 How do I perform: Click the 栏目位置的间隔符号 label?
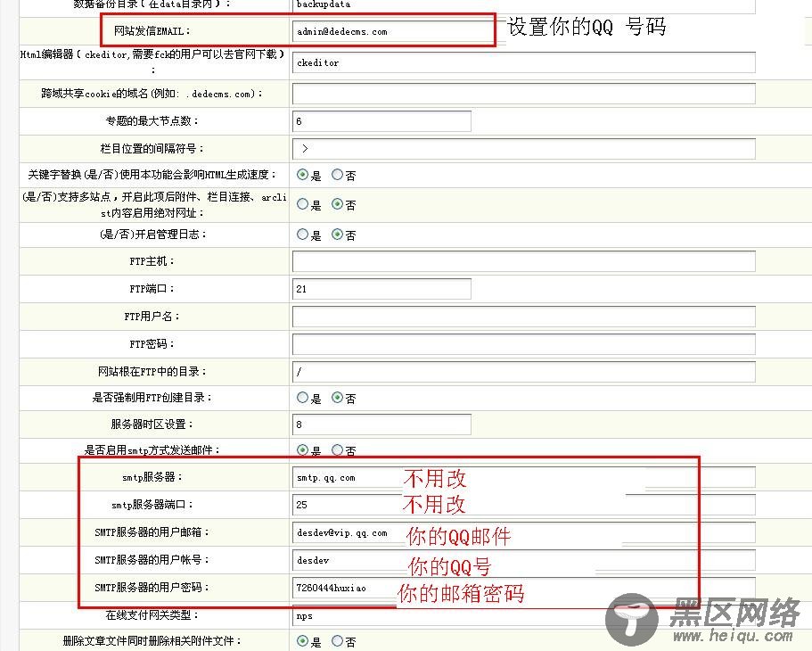152,149
